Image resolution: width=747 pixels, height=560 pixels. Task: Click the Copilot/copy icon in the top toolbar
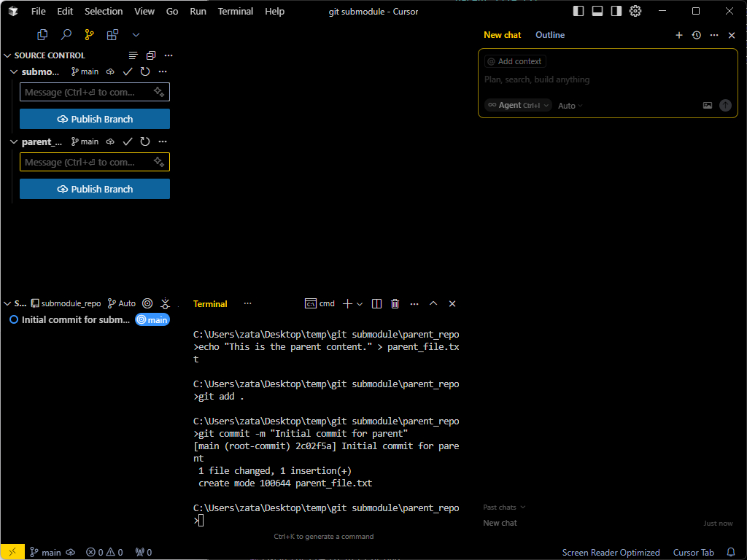42,34
